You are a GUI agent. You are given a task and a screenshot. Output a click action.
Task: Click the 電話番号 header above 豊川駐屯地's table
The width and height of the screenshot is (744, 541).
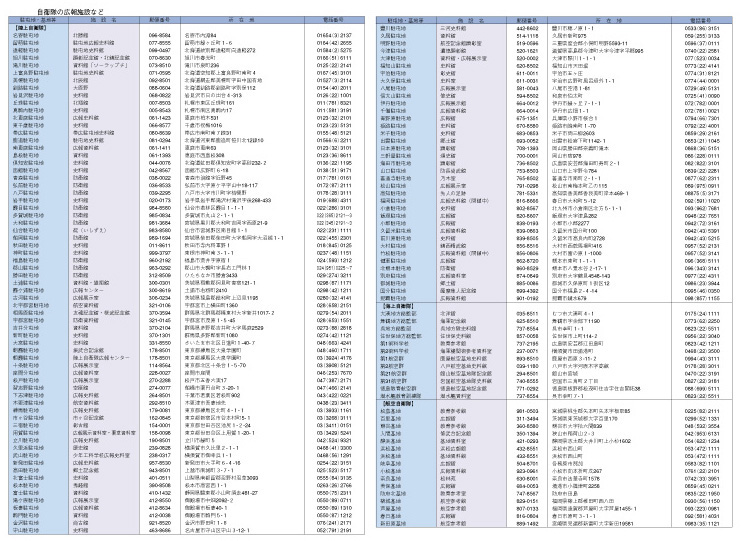701,21
